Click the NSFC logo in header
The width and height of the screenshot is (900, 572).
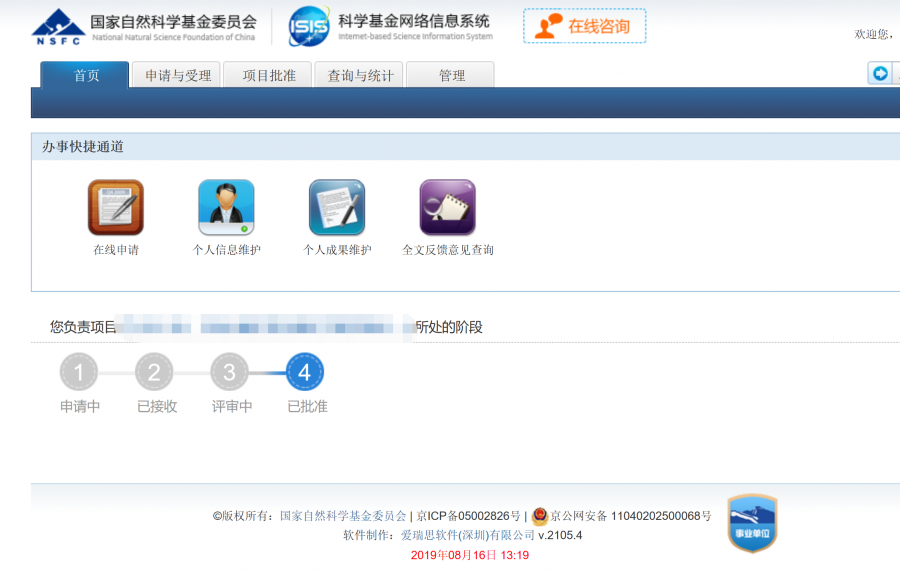point(58,26)
